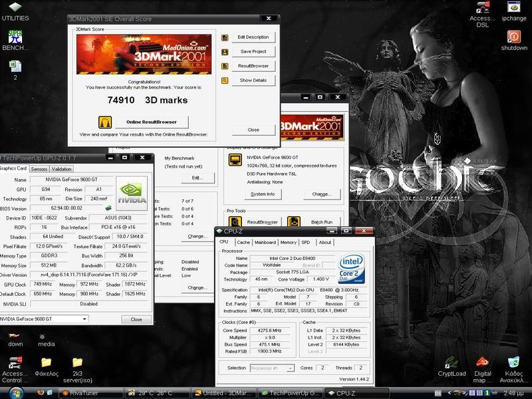Open the Access Control desktop shortcut
Screen dimensions: 532x399
point(15,370)
